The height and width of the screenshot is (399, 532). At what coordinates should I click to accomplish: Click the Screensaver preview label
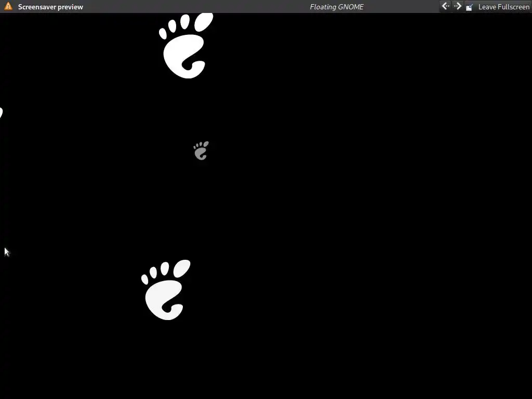click(x=50, y=7)
